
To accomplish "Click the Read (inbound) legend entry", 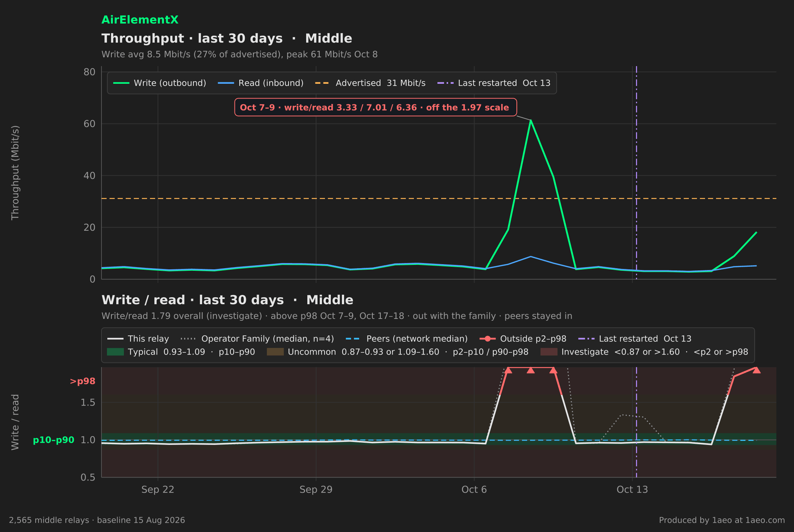I will (261, 83).
